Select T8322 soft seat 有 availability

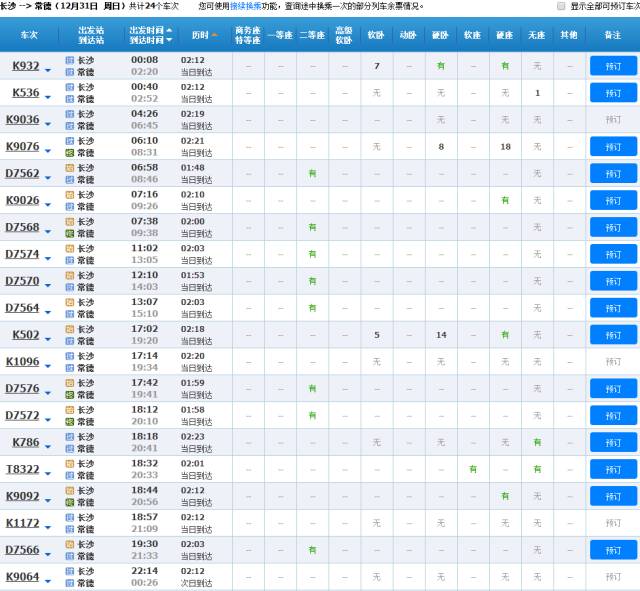coord(473,469)
